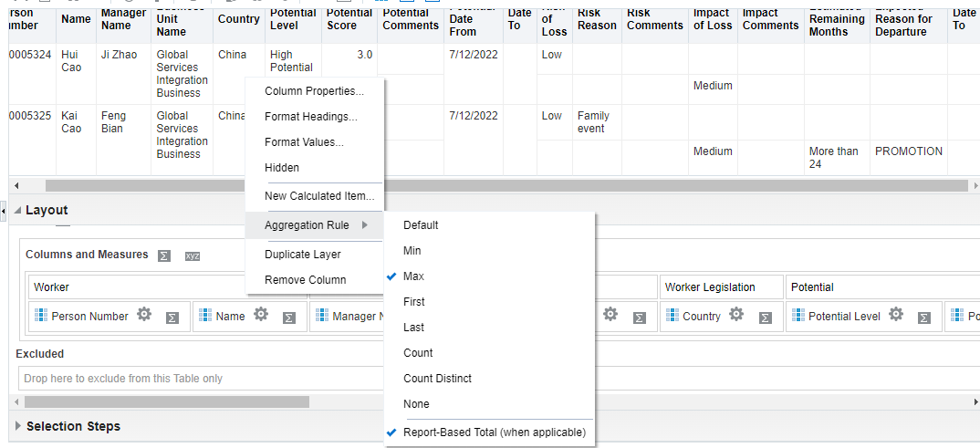The image size is (980, 448).
Task: Click the Layout pane horizontal scrollbar thumb
Action: (166, 401)
